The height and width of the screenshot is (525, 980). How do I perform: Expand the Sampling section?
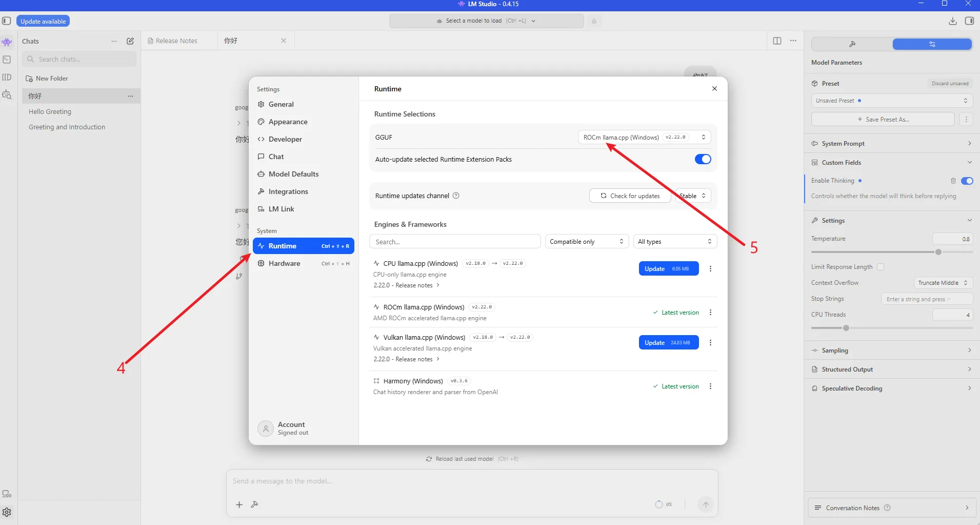click(x=892, y=351)
